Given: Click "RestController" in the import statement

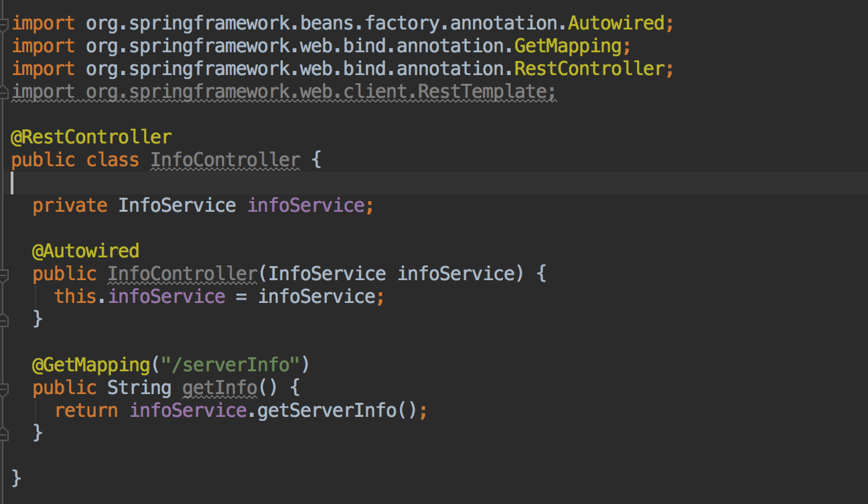Looking at the screenshot, I should 589,69.
